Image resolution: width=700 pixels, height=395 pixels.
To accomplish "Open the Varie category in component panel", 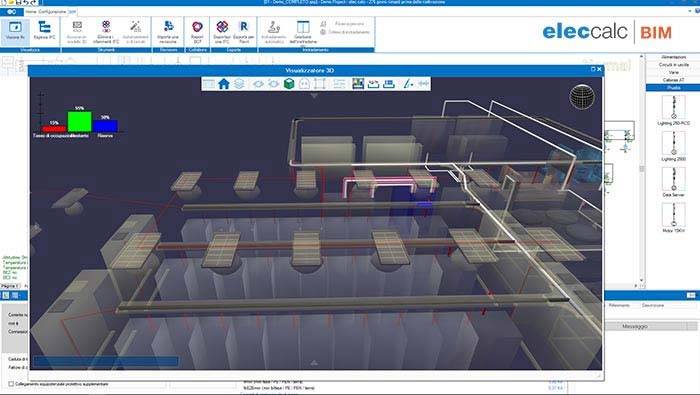I will [x=673, y=72].
